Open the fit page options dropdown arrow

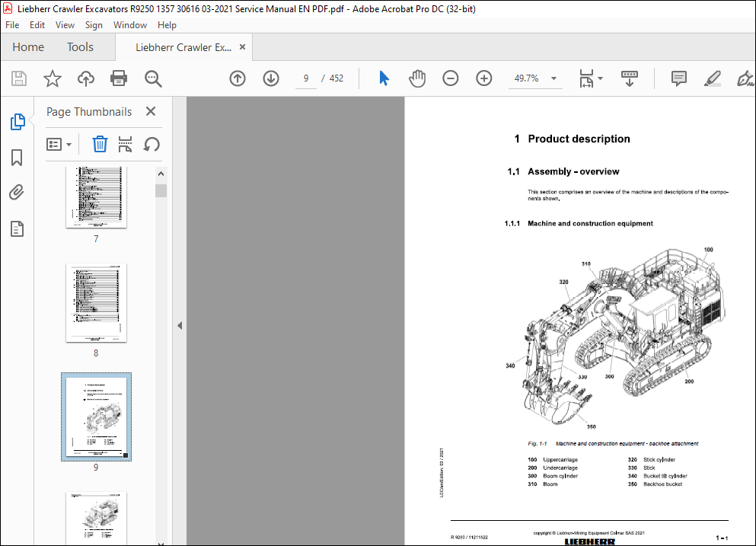pyautogui.click(x=600, y=78)
